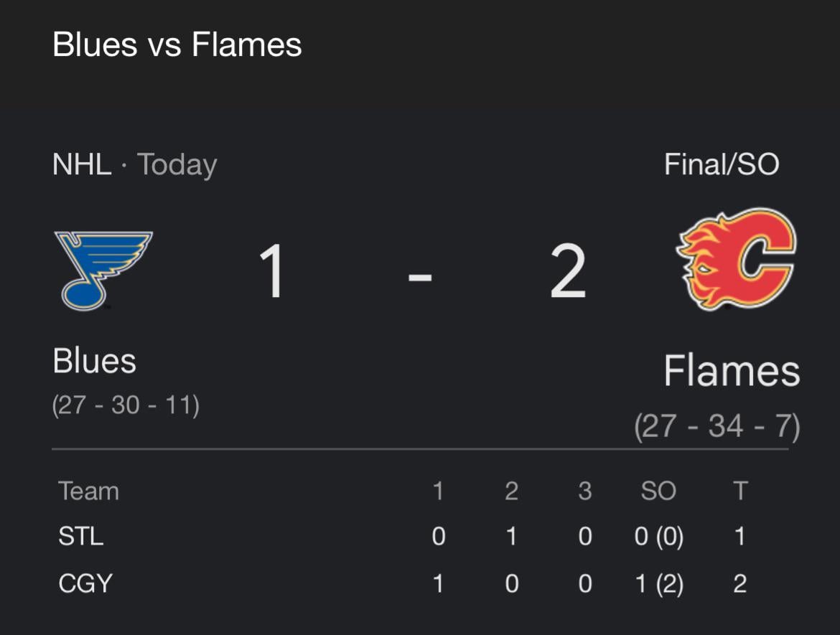The height and width of the screenshot is (635, 840).
Task: Open the Blues vs Flames matchup header
Action: coord(177,44)
